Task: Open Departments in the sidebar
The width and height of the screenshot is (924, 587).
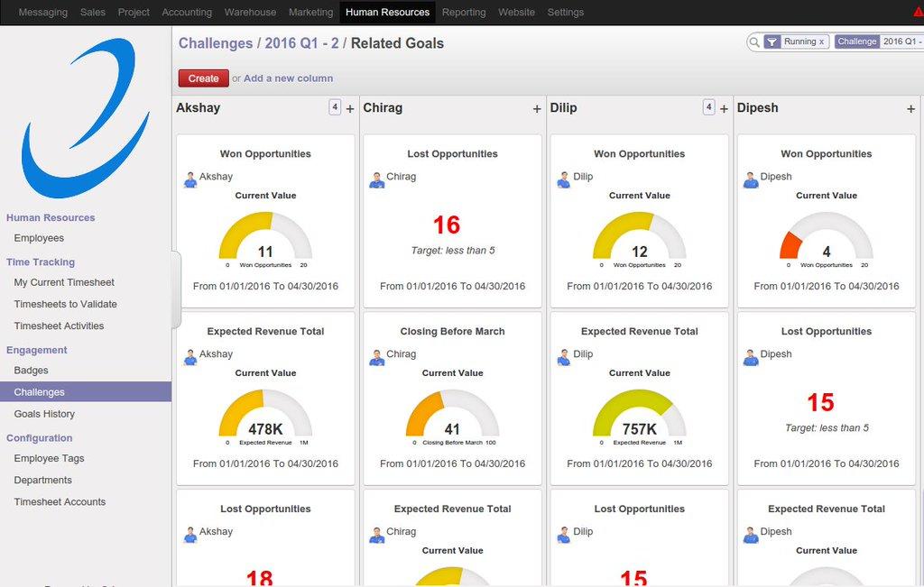Action: pos(43,480)
